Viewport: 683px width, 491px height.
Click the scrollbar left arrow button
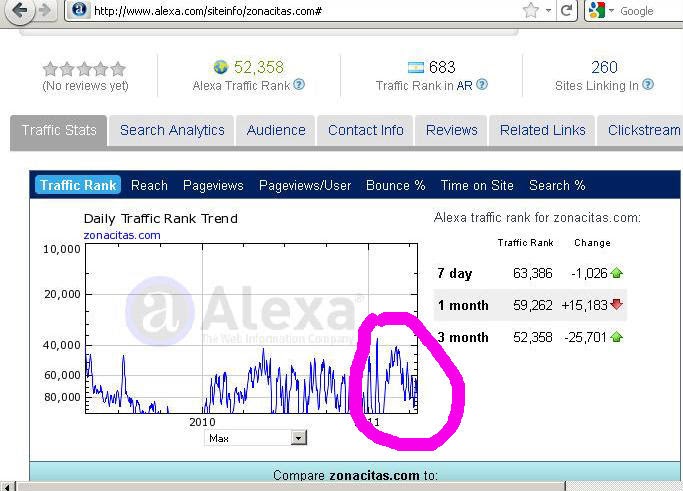(x=7, y=486)
